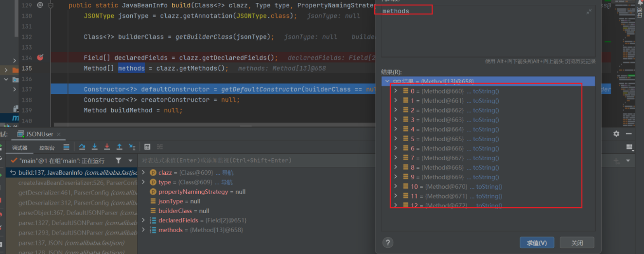The width and height of the screenshot is (644, 254).
Task: Click the array icon beside declaredFields
Action: tap(153, 220)
